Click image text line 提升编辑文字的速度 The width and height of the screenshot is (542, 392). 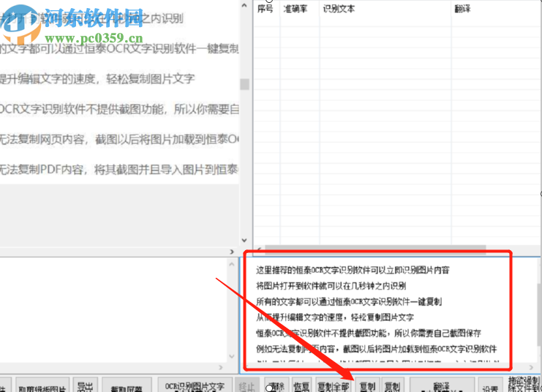[x=97, y=79]
